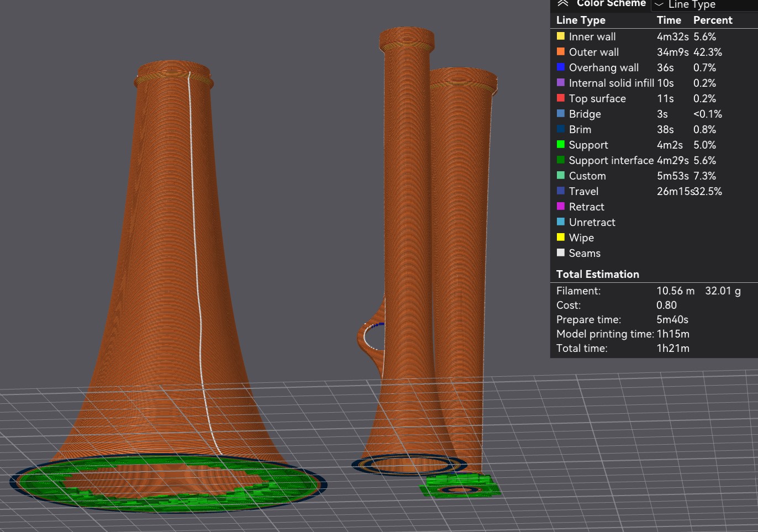Click the Custom line type swatch
This screenshot has height=532, width=758.
click(x=561, y=175)
